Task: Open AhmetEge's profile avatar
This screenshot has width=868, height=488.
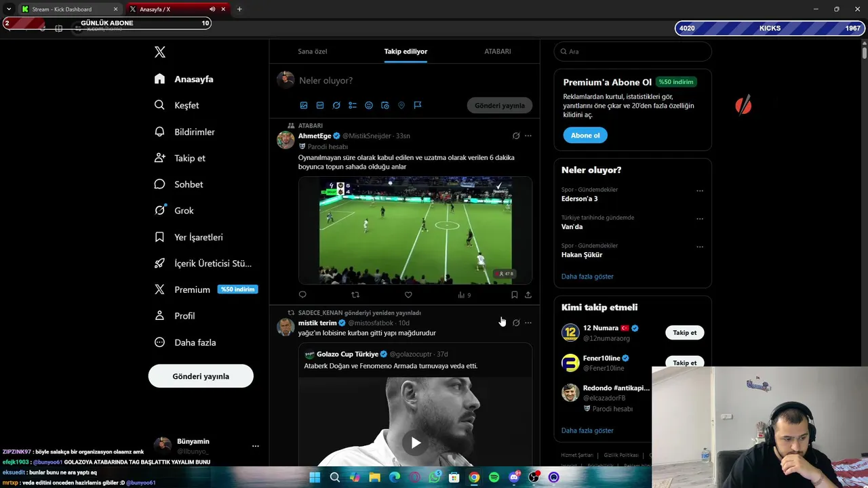Action: pyautogui.click(x=285, y=140)
